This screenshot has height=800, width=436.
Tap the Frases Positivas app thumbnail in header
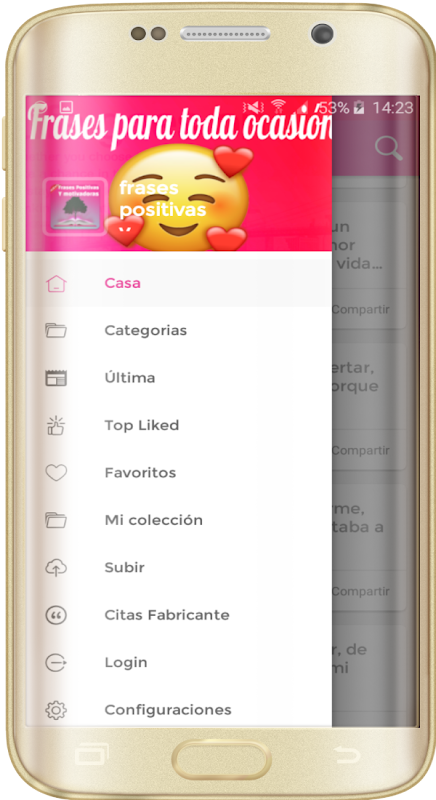[x=75, y=206]
